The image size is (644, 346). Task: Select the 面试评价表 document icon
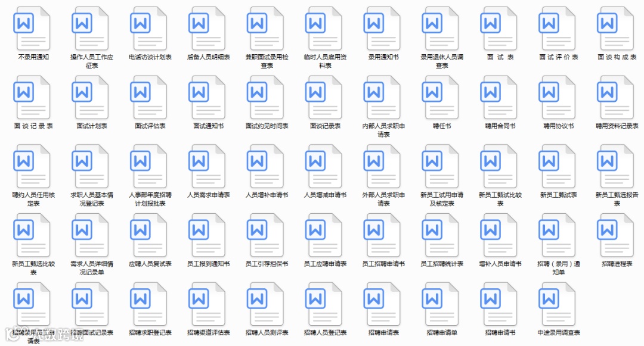[x=558, y=29]
